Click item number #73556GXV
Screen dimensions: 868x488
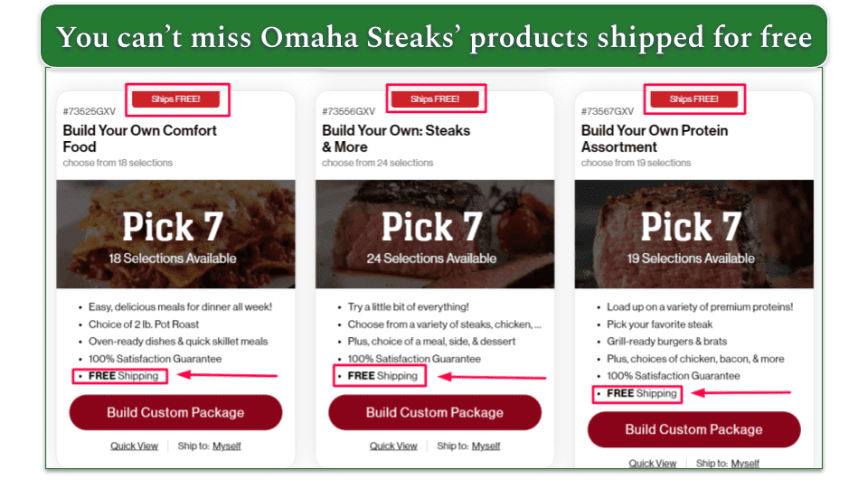tap(348, 111)
